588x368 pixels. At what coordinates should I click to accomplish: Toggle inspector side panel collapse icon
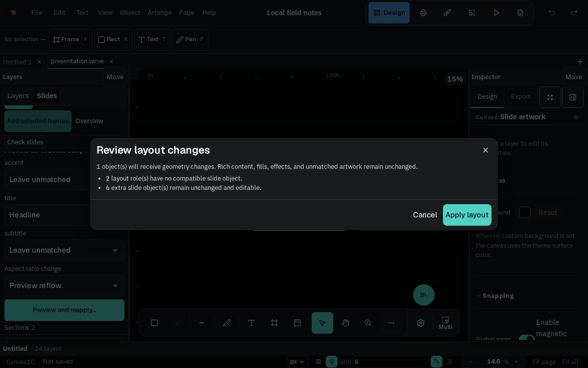click(573, 97)
